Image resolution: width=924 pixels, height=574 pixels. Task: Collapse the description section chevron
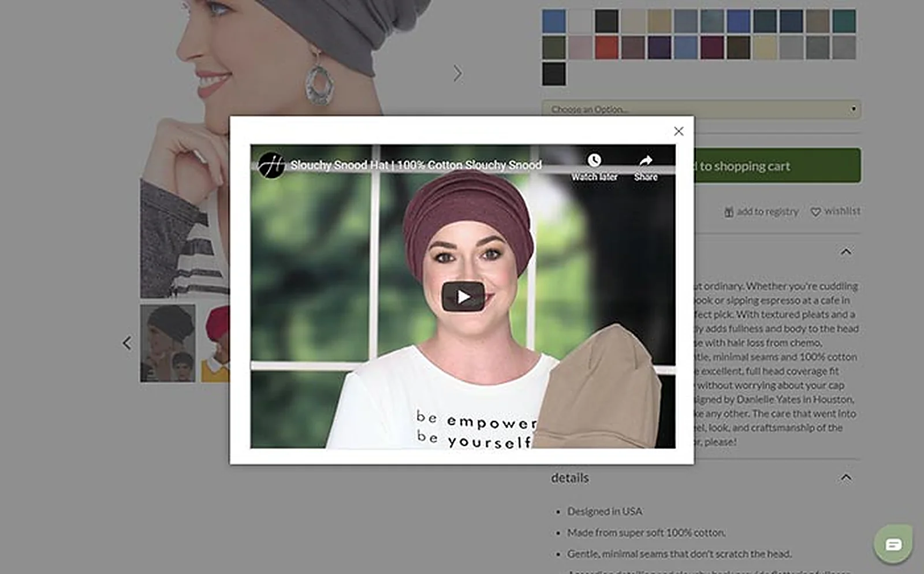coord(846,252)
